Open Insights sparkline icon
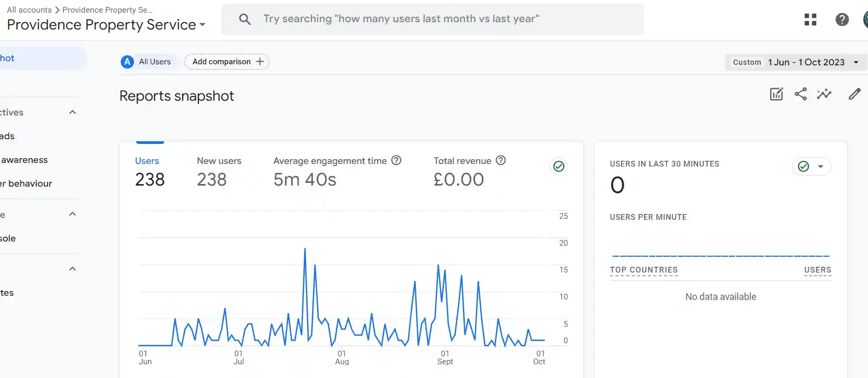Screen dimensions: 868x378 (824, 94)
